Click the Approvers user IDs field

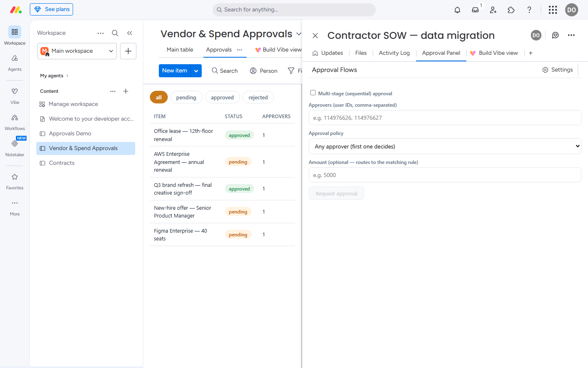click(445, 118)
